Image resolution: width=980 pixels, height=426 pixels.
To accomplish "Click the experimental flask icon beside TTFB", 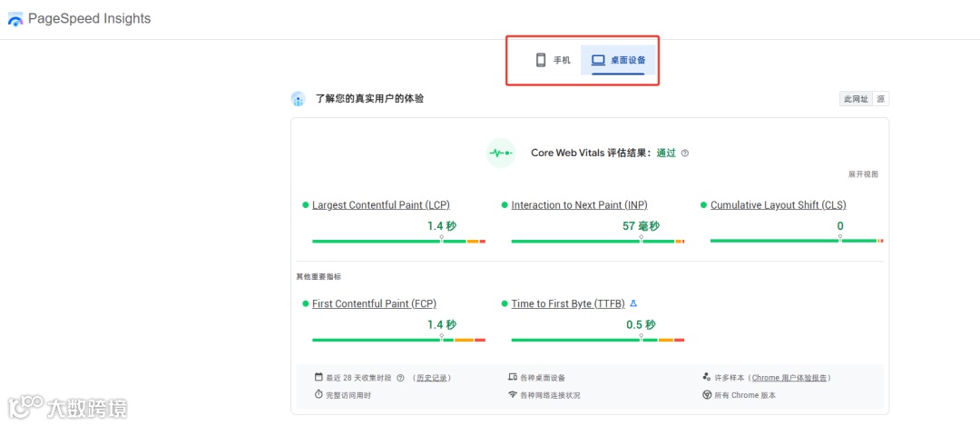I will pos(633,303).
